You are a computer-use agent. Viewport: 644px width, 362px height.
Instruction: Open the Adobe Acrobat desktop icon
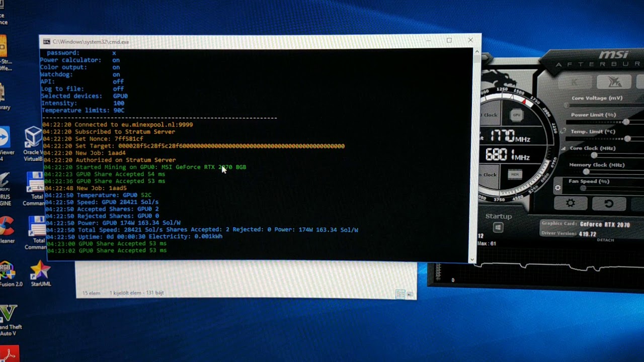9,353
